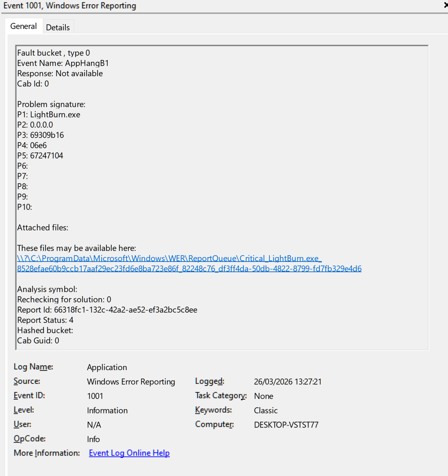
Task: Click the 'Report Status: 4' line
Action: coord(45,320)
